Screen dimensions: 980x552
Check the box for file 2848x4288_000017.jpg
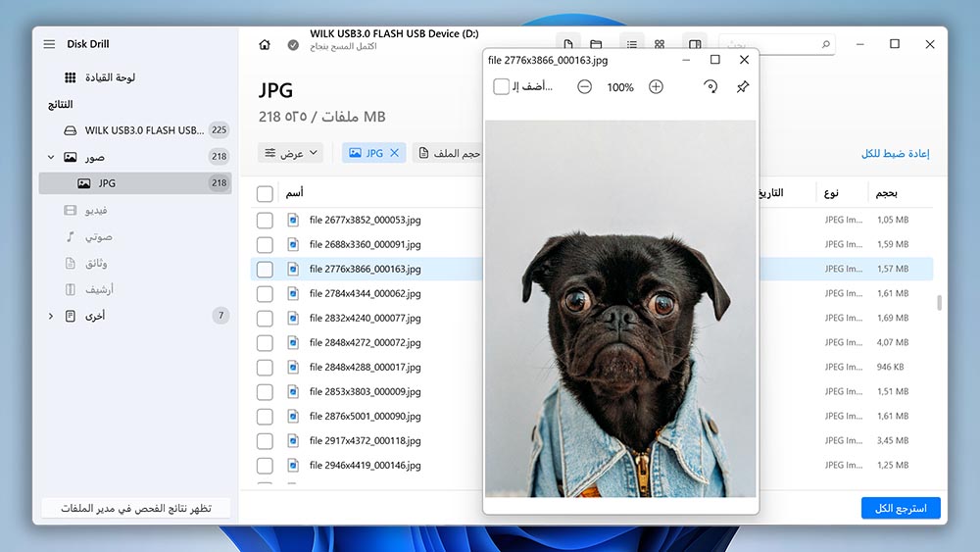pos(265,367)
